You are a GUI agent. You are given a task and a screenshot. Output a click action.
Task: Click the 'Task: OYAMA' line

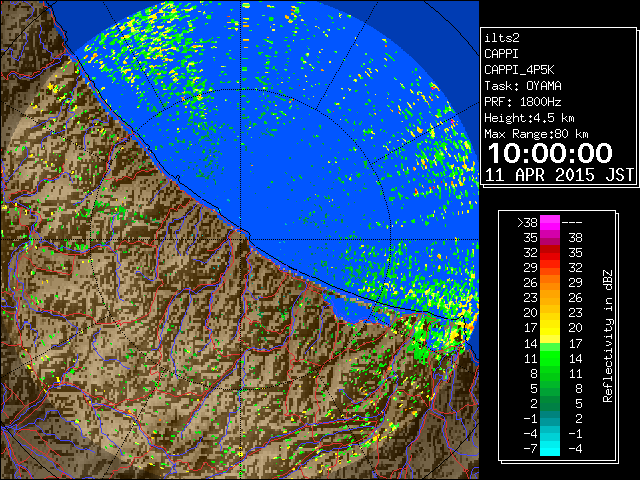coord(523,86)
